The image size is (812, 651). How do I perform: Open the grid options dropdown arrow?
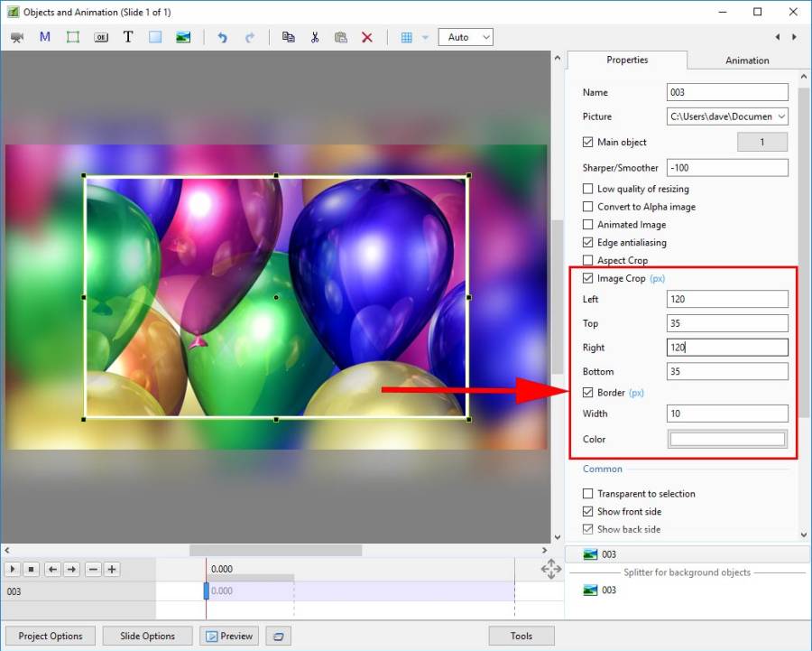point(425,37)
